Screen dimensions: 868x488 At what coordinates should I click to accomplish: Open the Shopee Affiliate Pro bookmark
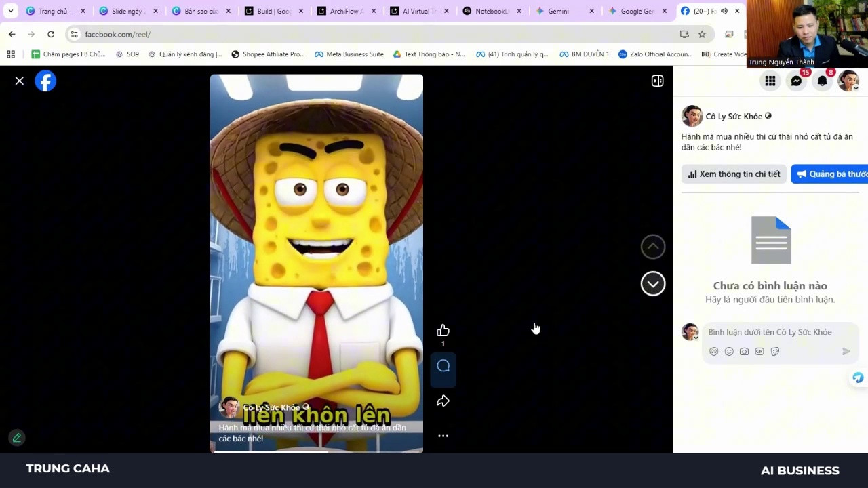coord(268,54)
